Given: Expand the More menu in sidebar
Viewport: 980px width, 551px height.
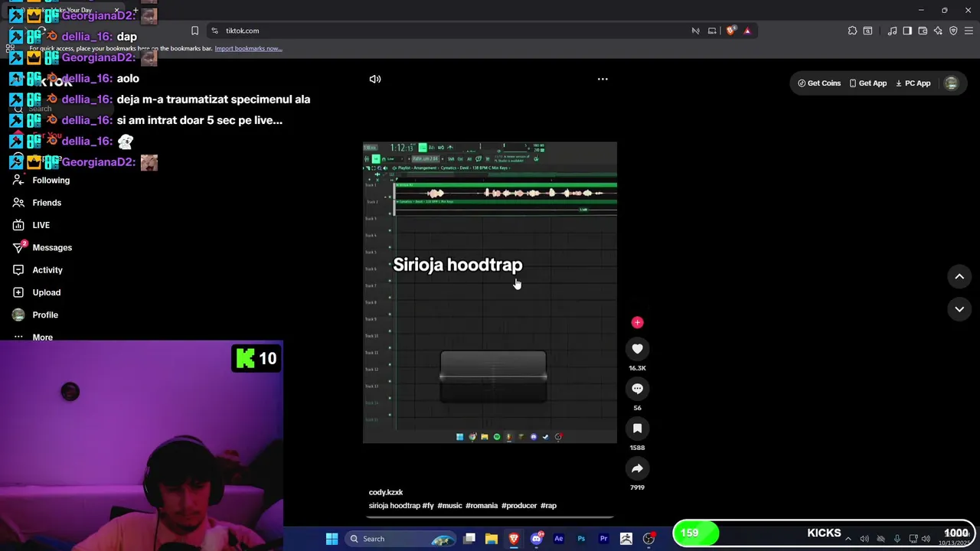Looking at the screenshot, I should point(33,337).
